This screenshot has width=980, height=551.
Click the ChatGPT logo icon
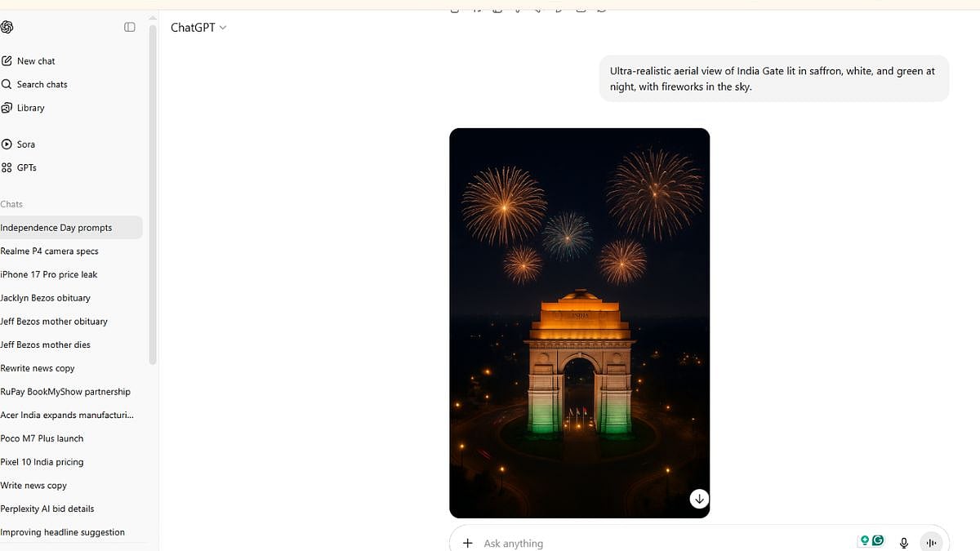click(x=7, y=28)
